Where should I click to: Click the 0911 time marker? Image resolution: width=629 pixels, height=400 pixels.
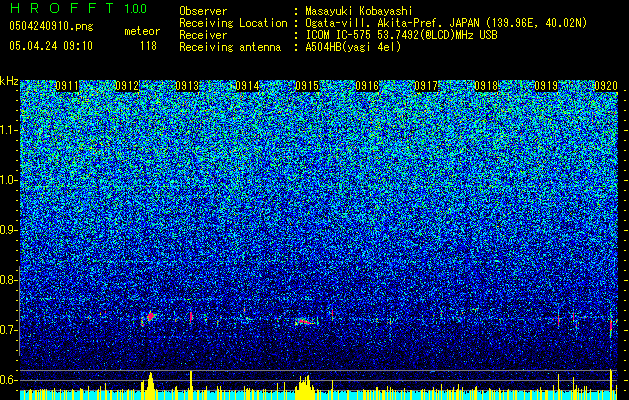pos(67,86)
